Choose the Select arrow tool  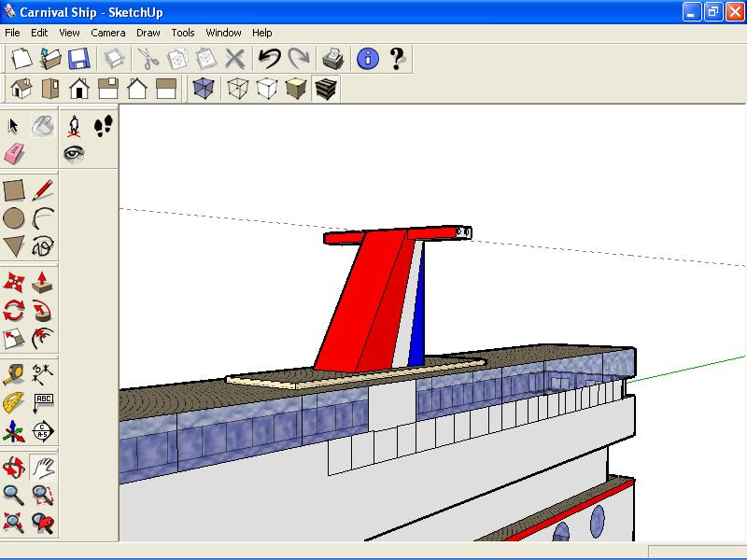(x=13, y=126)
